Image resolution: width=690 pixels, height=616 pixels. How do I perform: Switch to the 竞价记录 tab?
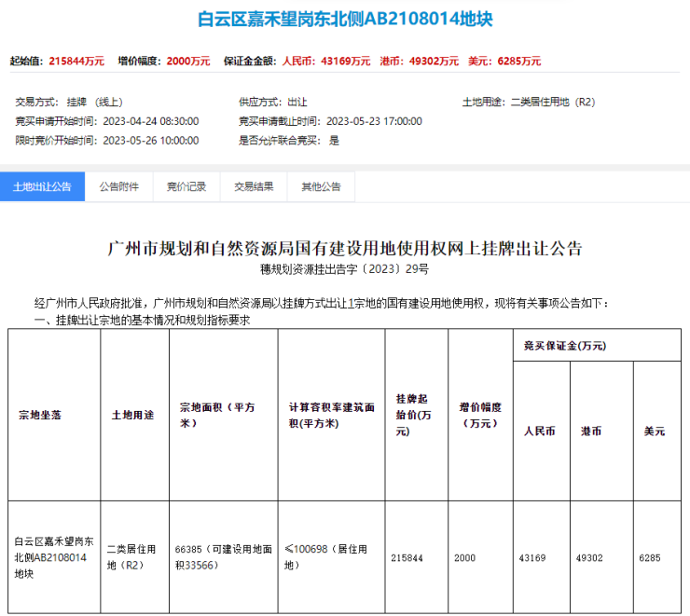pyautogui.click(x=186, y=186)
